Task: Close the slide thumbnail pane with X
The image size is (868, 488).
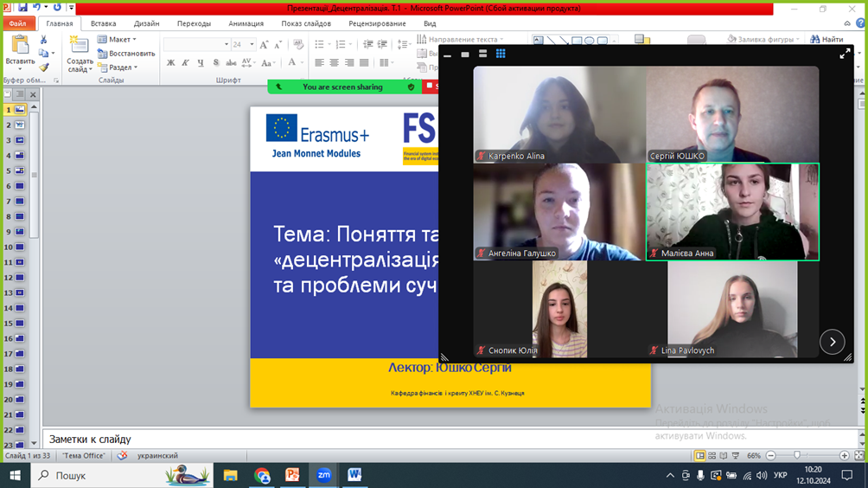Action: 33,94
